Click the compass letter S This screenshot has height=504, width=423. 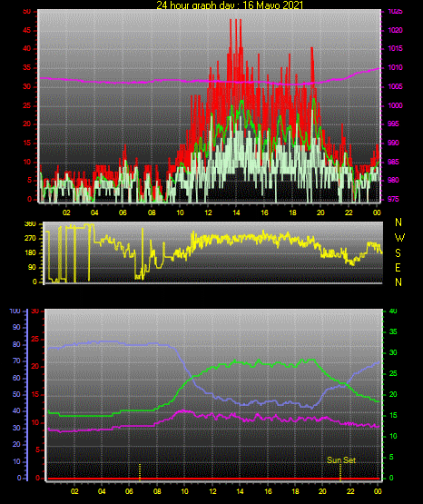398,253
